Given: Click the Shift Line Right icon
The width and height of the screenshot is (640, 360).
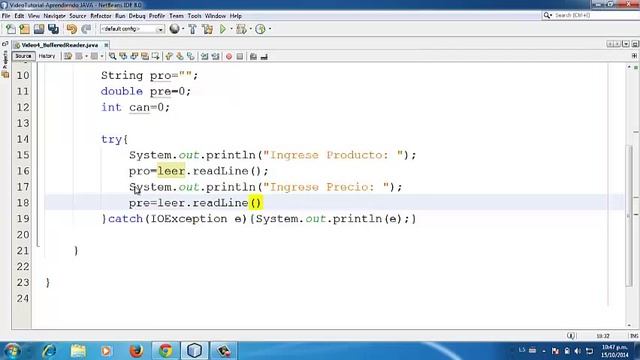Looking at the screenshot, I should [215, 56].
